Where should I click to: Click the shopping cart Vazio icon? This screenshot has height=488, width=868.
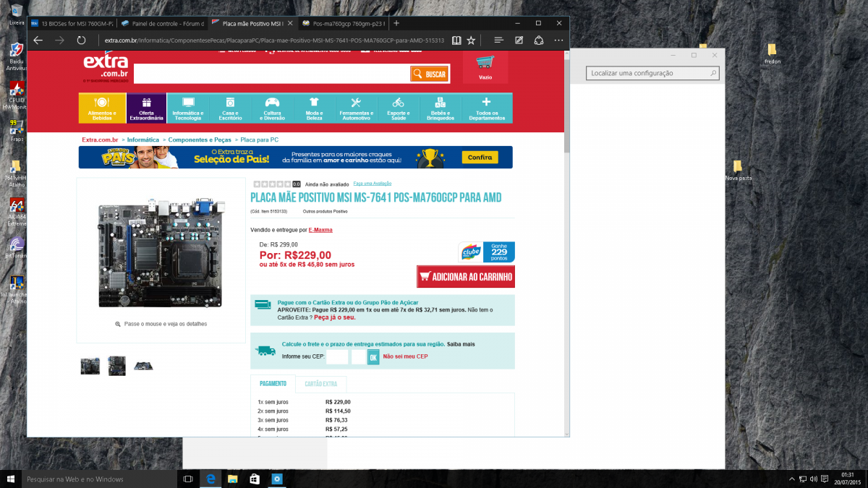pyautogui.click(x=485, y=67)
